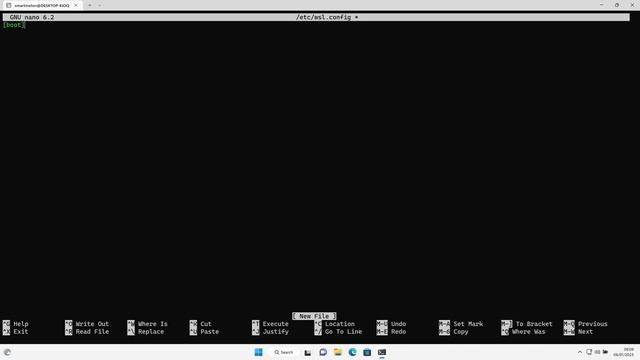This screenshot has height=360, width=640.
Task: Click the Go To Line shortcut label
Action: click(x=344, y=331)
